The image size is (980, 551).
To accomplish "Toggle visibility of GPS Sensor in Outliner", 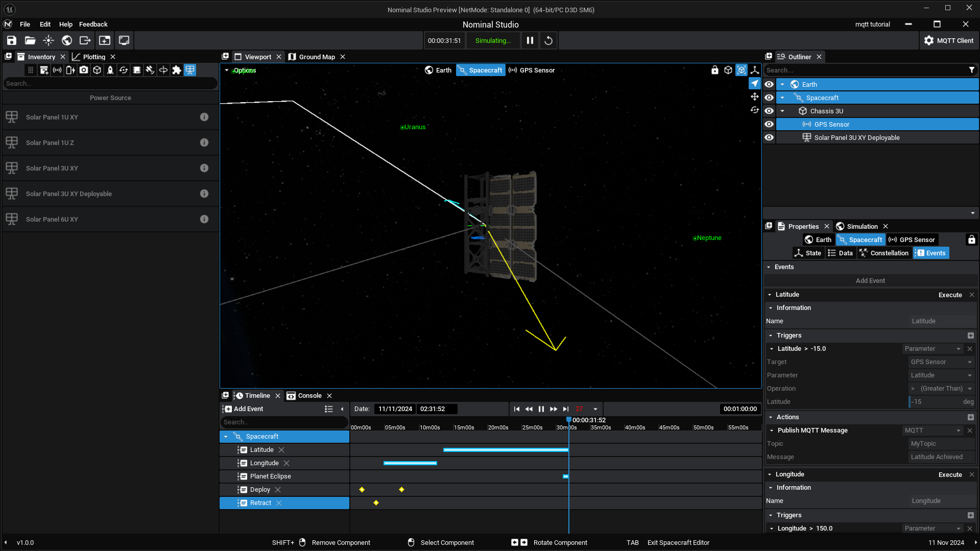I will (769, 124).
